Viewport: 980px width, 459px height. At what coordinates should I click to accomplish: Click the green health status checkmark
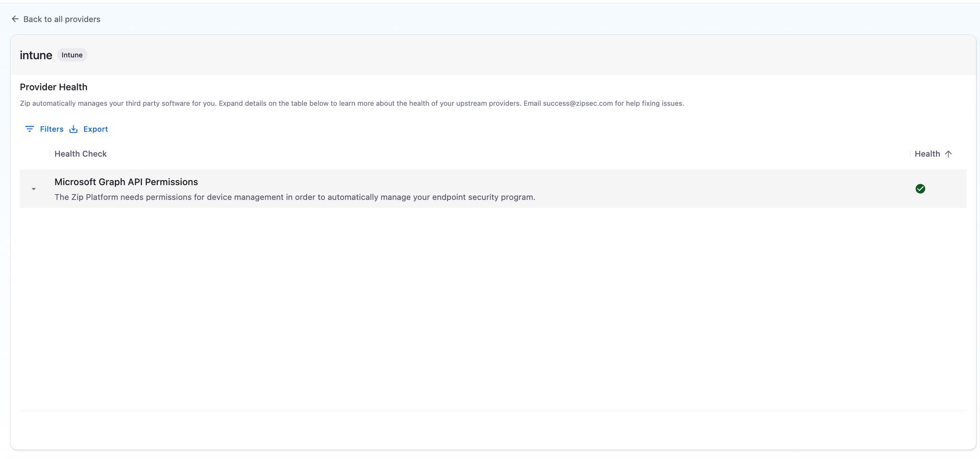[920, 189]
